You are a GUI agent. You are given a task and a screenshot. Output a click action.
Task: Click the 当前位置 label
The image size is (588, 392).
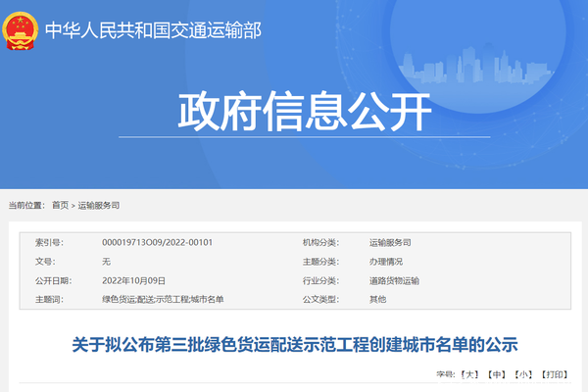click(x=25, y=205)
